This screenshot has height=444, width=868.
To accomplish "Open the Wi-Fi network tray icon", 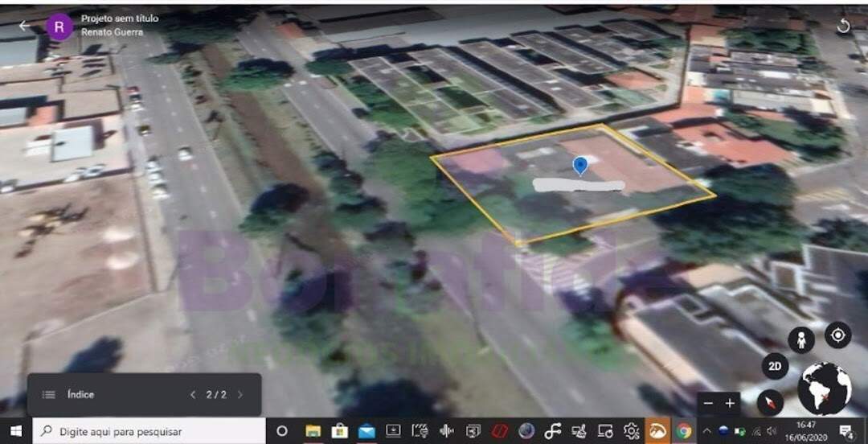I will point(756,431).
